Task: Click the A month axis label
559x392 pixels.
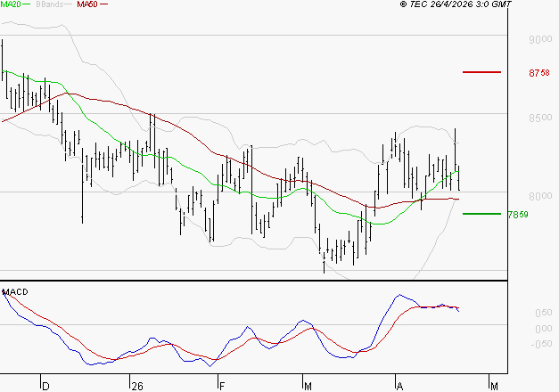Action: coord(399,387)
